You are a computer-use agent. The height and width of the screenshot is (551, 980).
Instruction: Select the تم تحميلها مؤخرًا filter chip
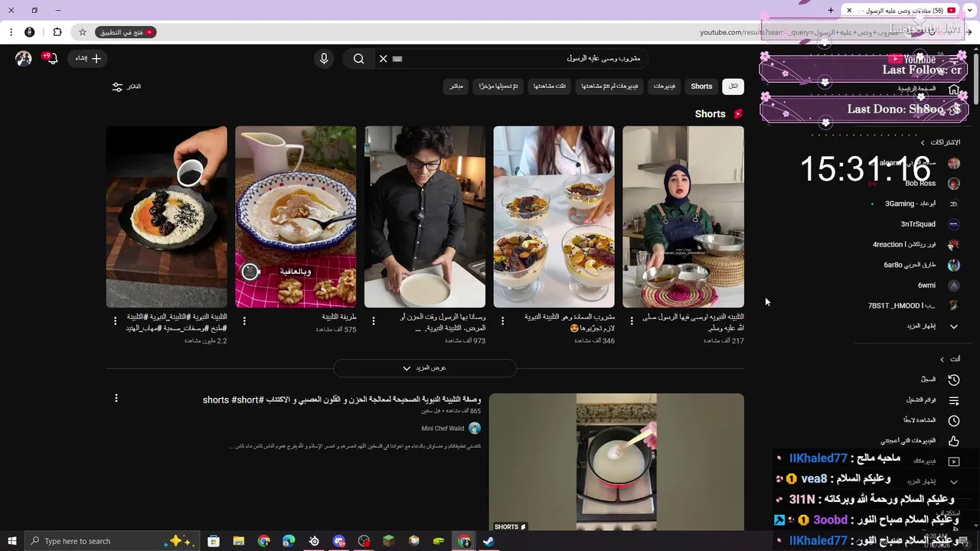pyautogui.click(x=498, y=86)
